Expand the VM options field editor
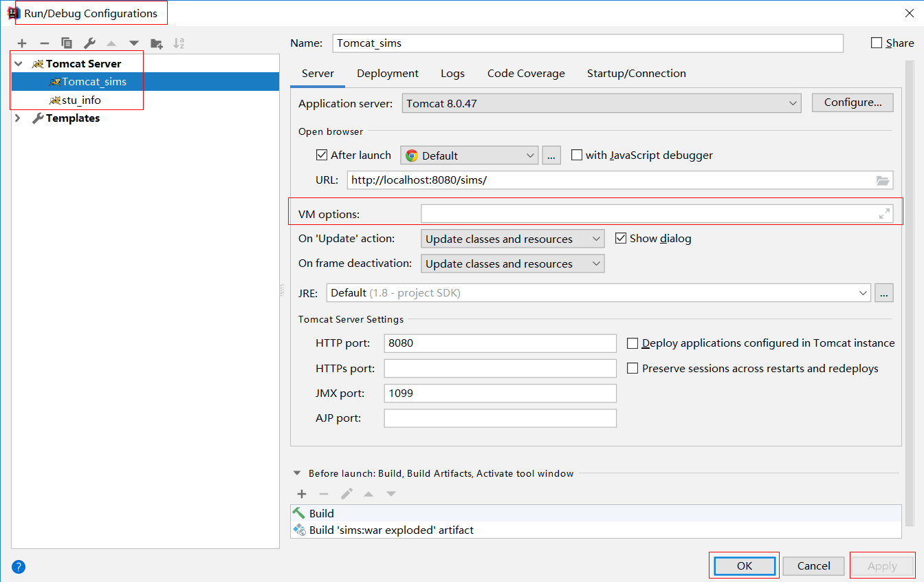 [x=885, y=214]
